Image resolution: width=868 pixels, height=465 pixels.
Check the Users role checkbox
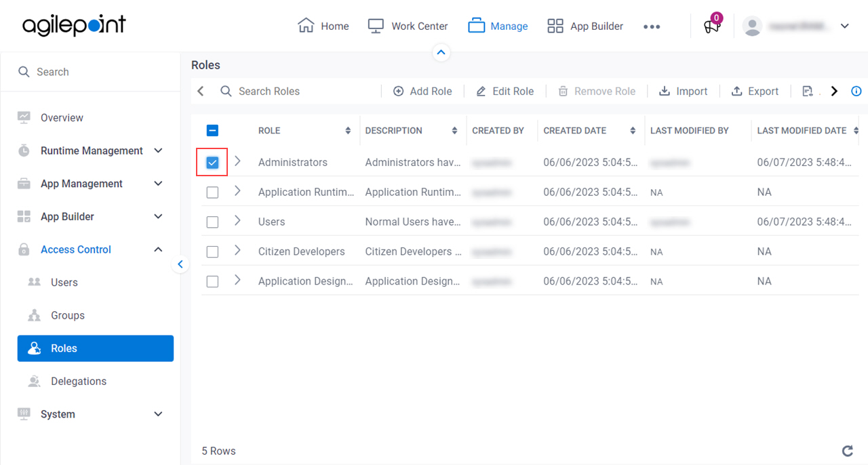[212, 222]
